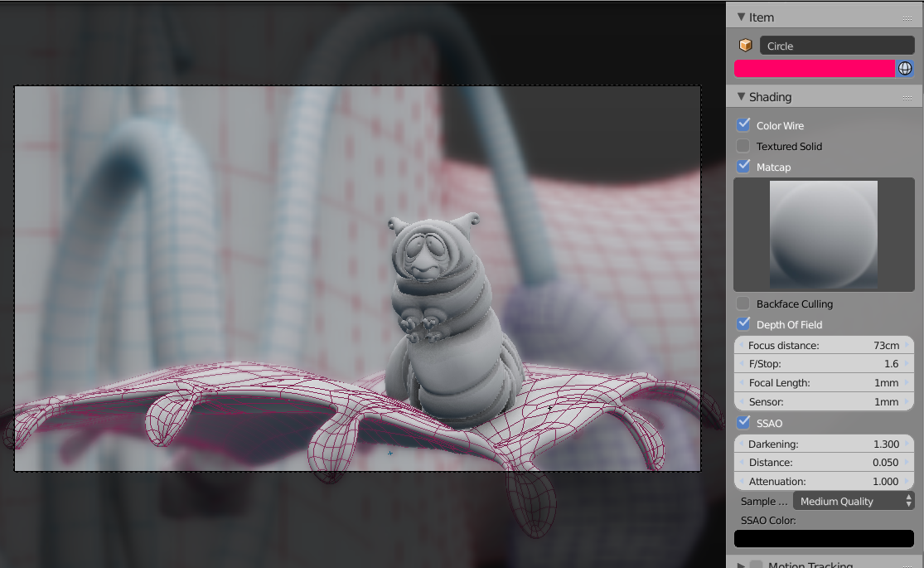Image resolution: width=924 pixels, height=568 pixels.
Task: Click the Darkening value field
Action: 824,444
